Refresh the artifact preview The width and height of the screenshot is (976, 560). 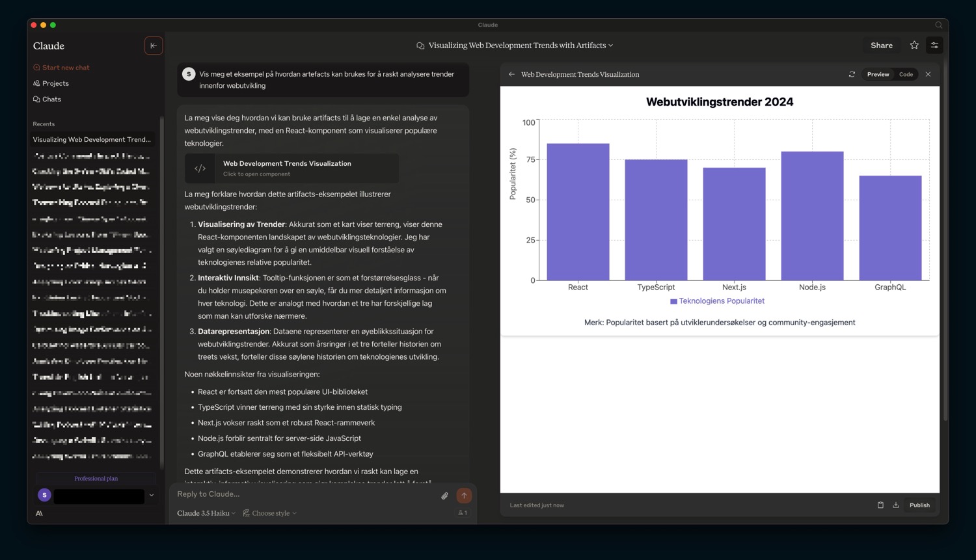[x=852, y=75]
